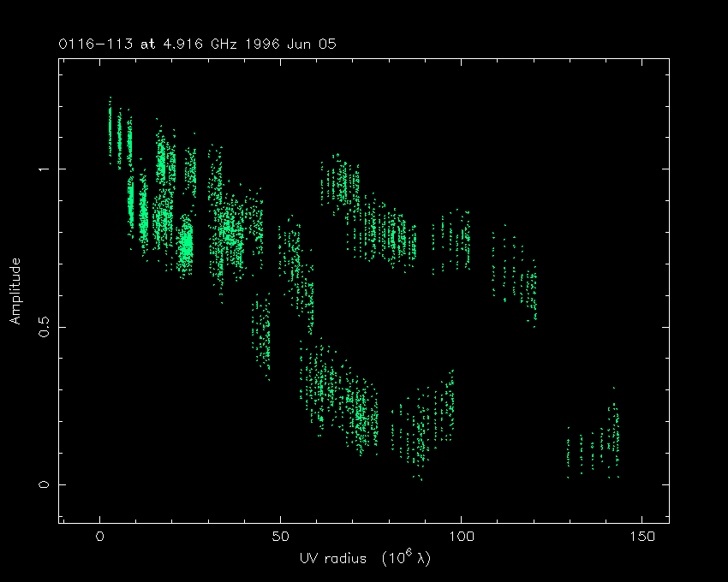This screenshot has width=728, height=582.
Task: Click the data cluster near UV radius 45, amplitude 0.5
Action: (x=261, y=334)
